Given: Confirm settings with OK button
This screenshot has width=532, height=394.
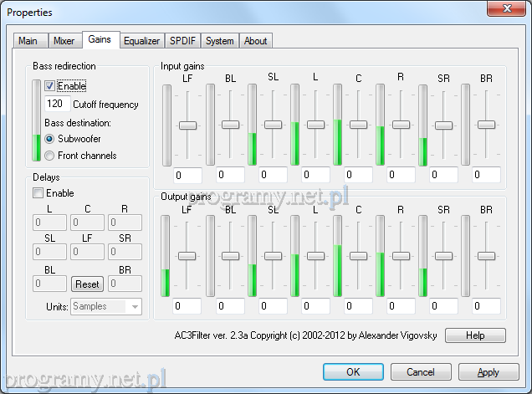Looking at the screenshot, I should tap(353, 372).
